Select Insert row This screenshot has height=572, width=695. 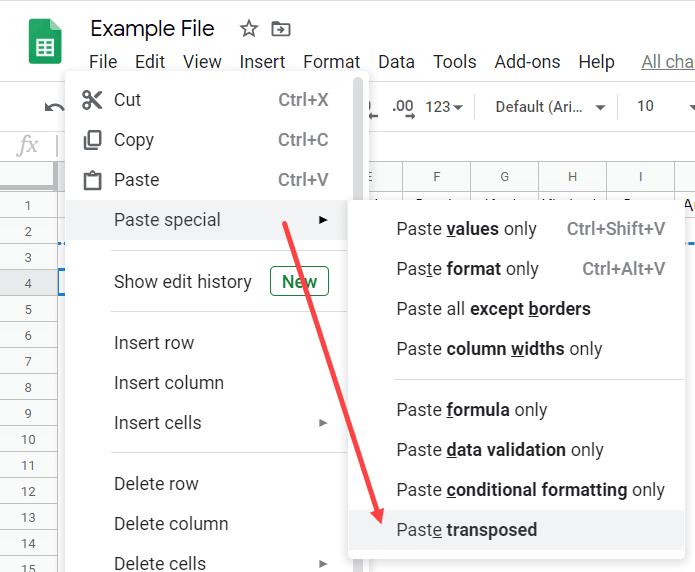[x=207, y=343]
